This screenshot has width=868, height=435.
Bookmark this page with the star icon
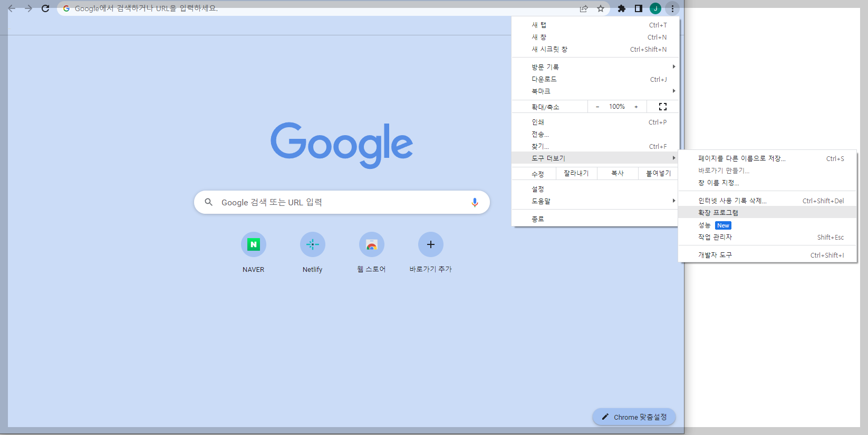coord(601,8)
